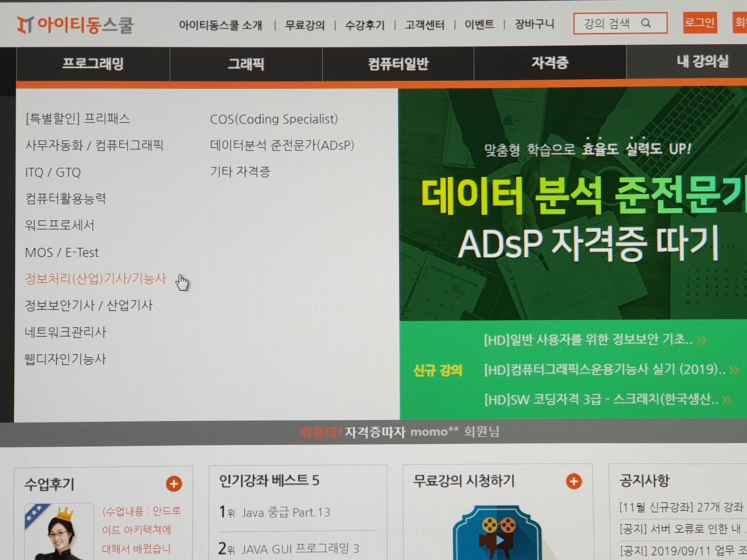This screenshot has width=747, height=560.
Task: Click the plus icon beside 무료강의 시청하기
Action: [574, 481]
